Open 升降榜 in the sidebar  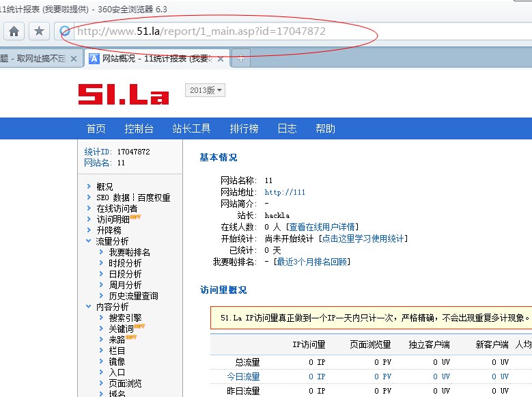(109, 230)
